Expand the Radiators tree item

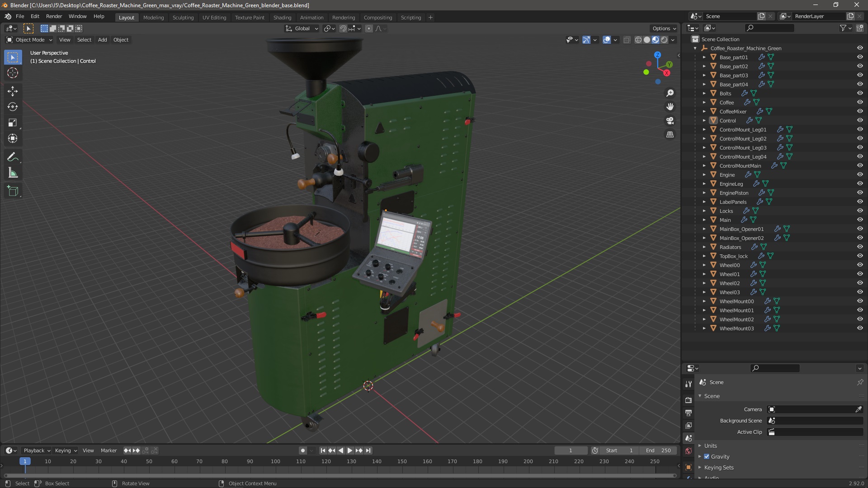[x=704, y=247]
